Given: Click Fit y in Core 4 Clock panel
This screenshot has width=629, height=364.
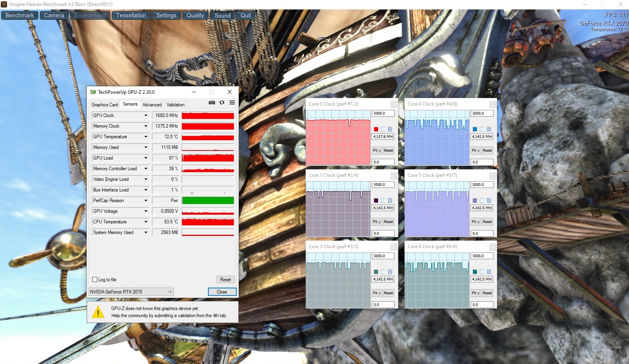Looking at the screenshot, I should (x=476, y=150).
